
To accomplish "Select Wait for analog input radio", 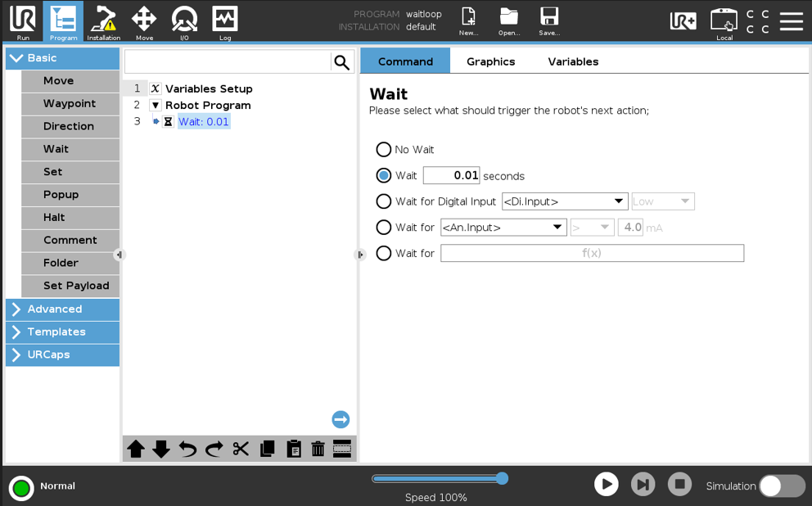I will click(x=384, y=228).
